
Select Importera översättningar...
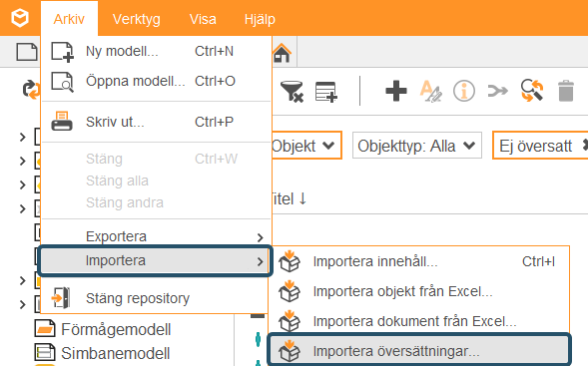tap(419, 351)
